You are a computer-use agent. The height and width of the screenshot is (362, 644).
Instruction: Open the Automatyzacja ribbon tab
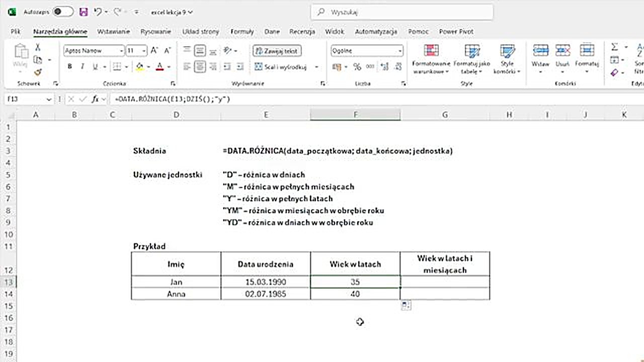point(376,31)
